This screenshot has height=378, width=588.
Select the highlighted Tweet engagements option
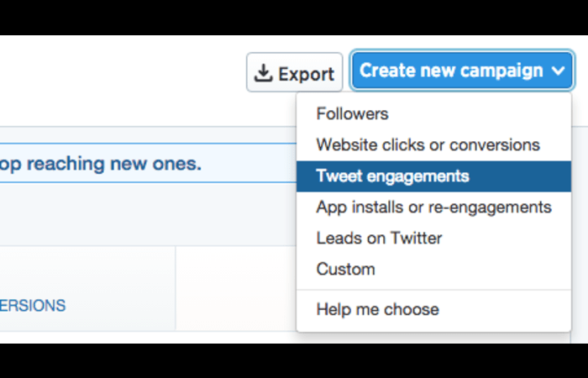[x=433, y=176]
